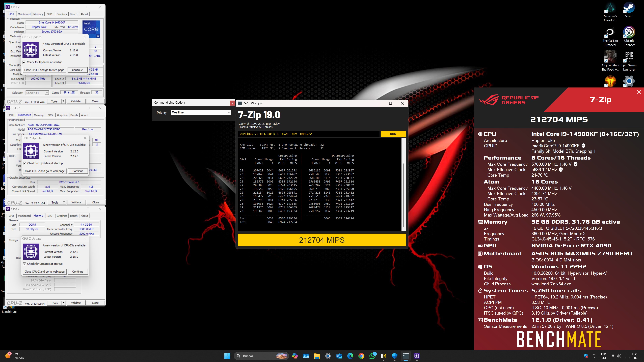Viewport: 644px width, 362px height.
Task: Open Outlook from taskbar
Action: click(x=339, y=356)
